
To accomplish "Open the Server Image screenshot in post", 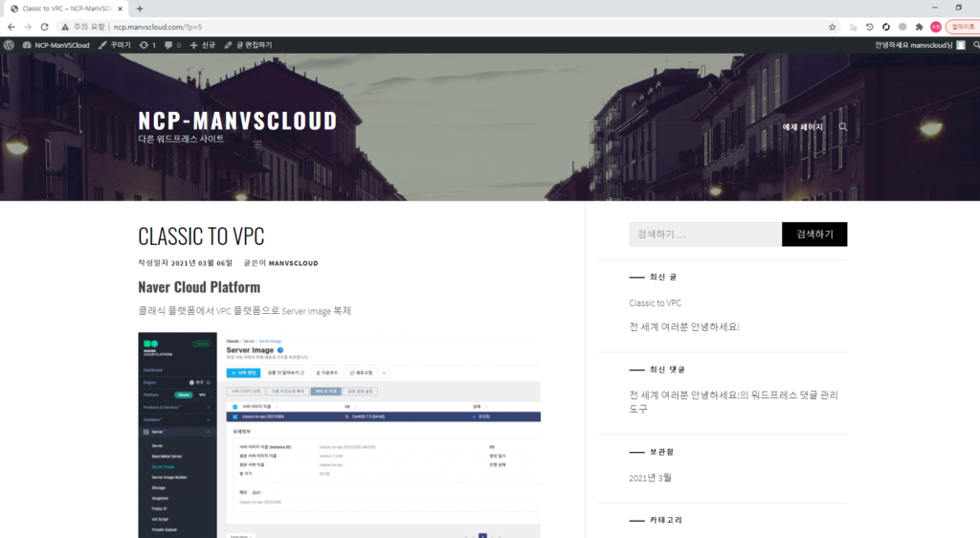I will pyautogui.click(x=340, y=435).
